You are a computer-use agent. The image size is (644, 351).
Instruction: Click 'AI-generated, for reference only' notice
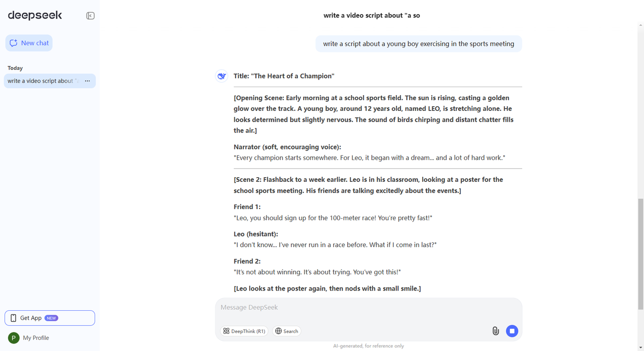368,346
